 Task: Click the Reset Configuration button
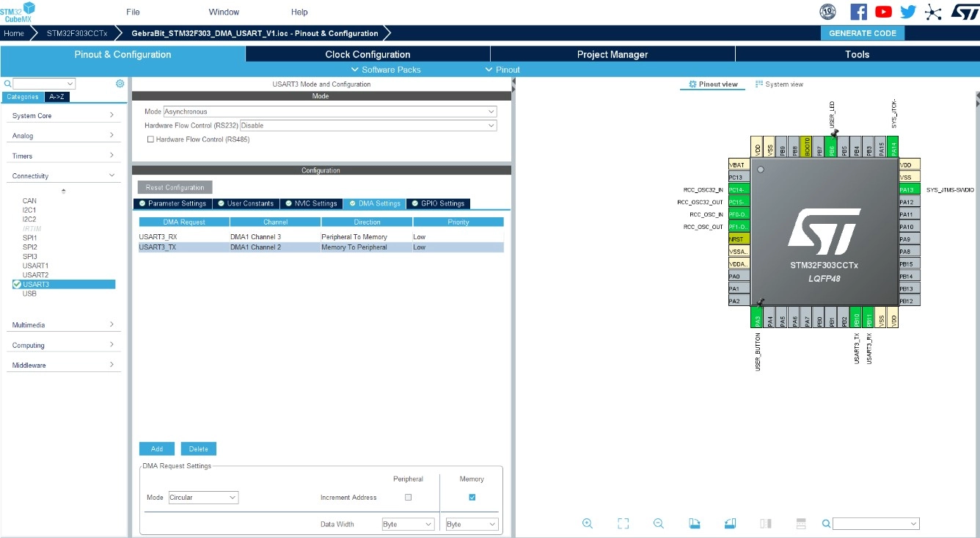[x=175, y=187]
